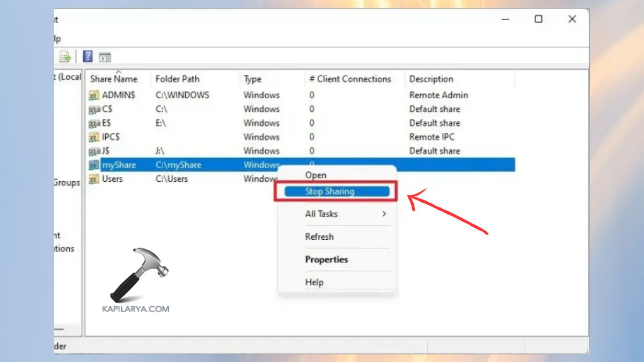Click the Help toolbar icon
Image resolution: width=644 pixels, height=362 pixels.
coord(87,56)
